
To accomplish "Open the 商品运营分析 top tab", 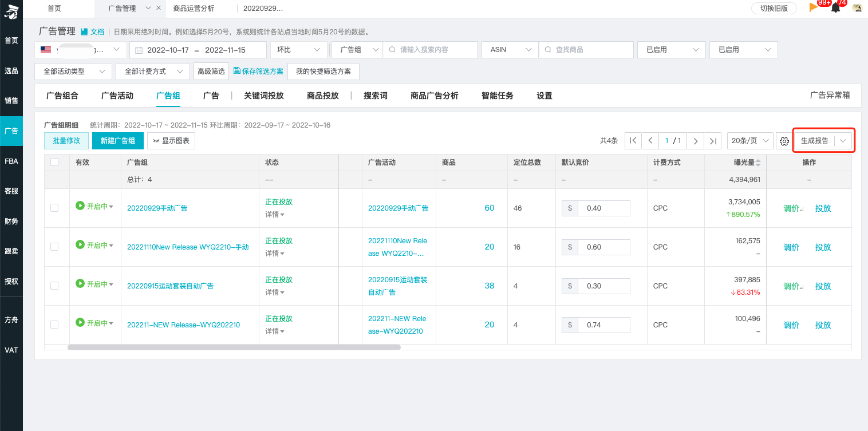I will [x=194, y=8].
